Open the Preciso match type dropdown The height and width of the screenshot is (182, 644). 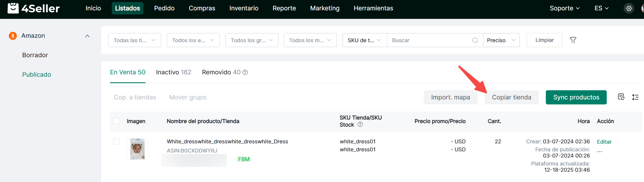coord(501,40)
